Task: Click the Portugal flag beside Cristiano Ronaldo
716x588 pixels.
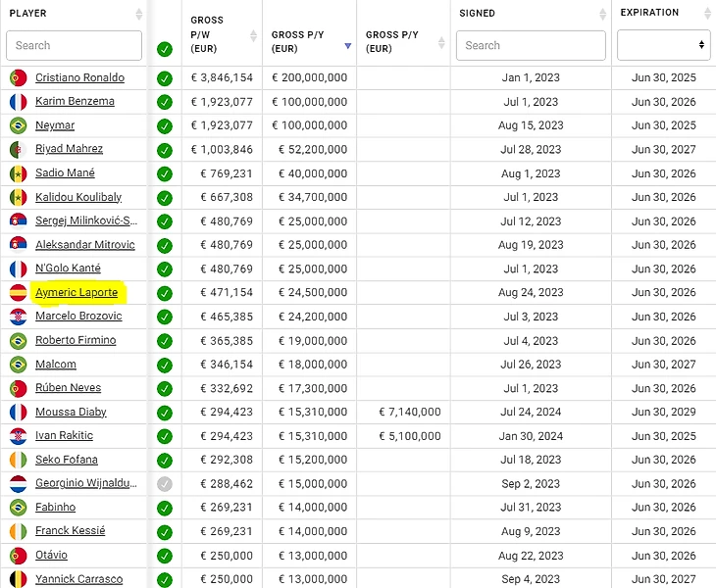Action: [18, 77]
